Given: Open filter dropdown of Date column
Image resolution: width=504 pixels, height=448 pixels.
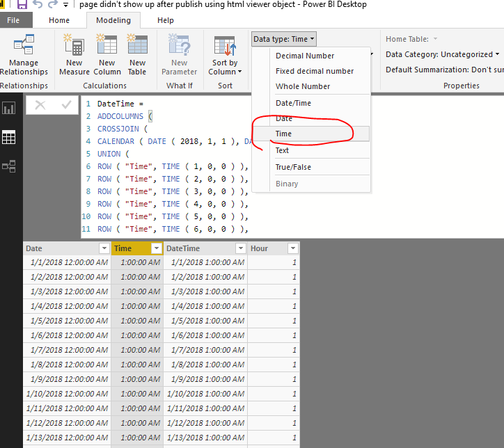Looking at the screenshot, I should (104, 248).
